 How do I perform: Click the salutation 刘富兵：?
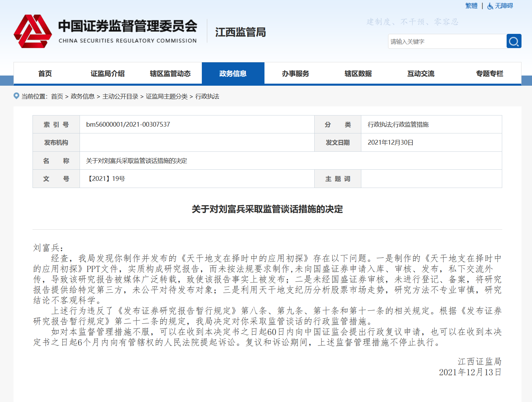[x=48, y=248]
